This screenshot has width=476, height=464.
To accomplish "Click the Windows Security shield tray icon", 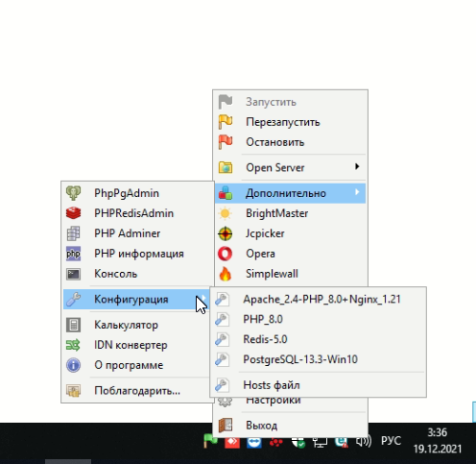I will coord(297,443).
